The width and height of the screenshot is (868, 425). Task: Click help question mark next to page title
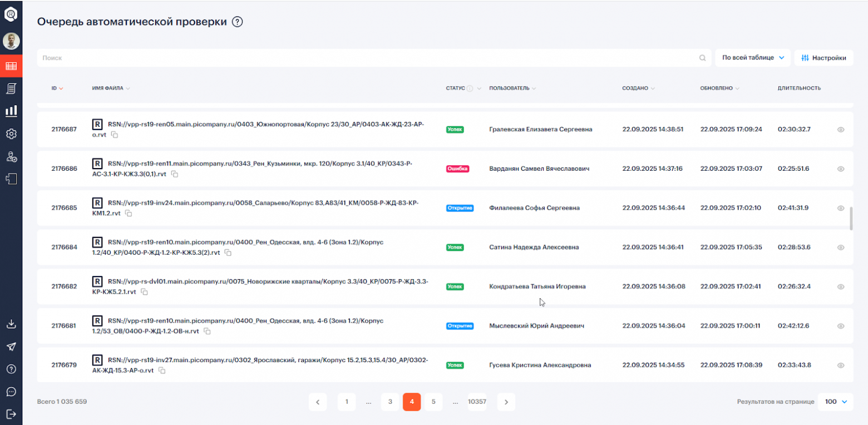238,22
